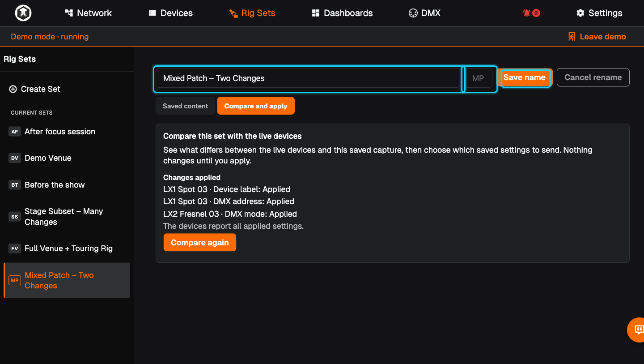Select the After focus session set
Screen dimensions: 644x364
pos(67,132)
